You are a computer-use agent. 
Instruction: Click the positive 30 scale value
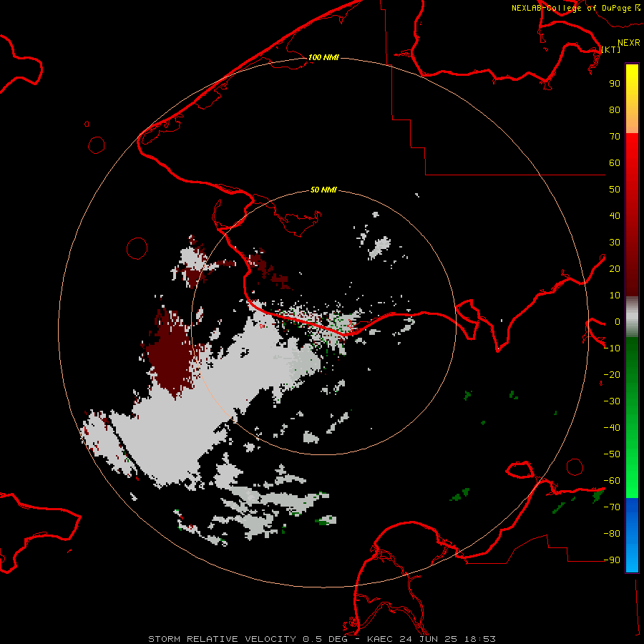(x=615, y=243)
